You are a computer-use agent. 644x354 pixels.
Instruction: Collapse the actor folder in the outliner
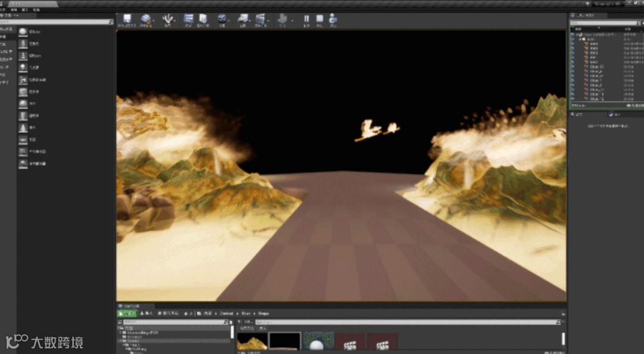581,39
